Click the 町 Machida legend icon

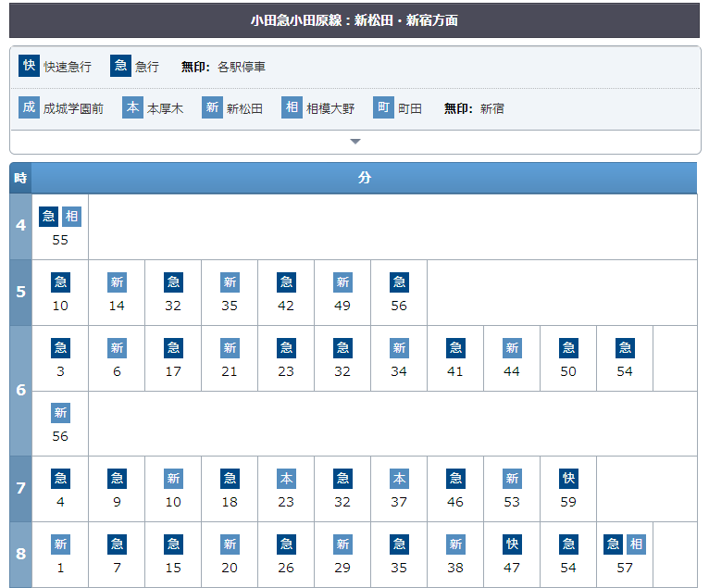pyautogui.click(x=384, y=107)
